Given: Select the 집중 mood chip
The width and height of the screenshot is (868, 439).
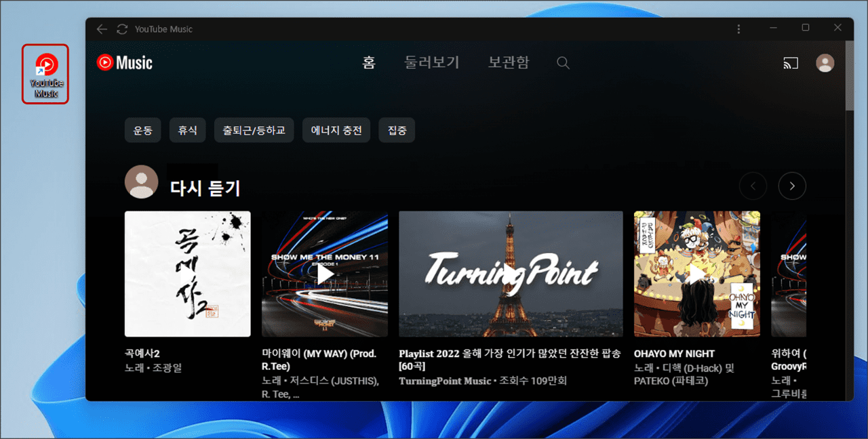Looking at the screenshot, I should (397, 130).
